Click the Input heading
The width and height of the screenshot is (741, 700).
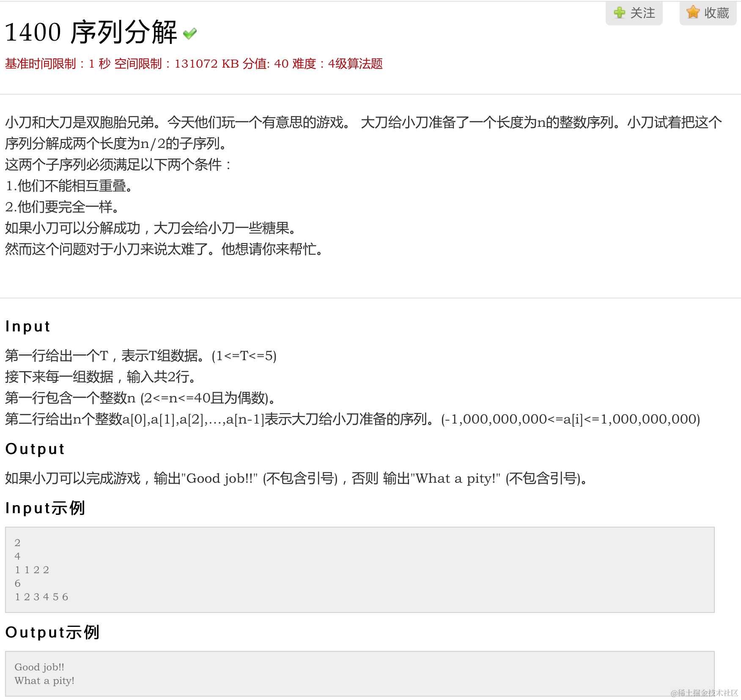click(28, 326)
